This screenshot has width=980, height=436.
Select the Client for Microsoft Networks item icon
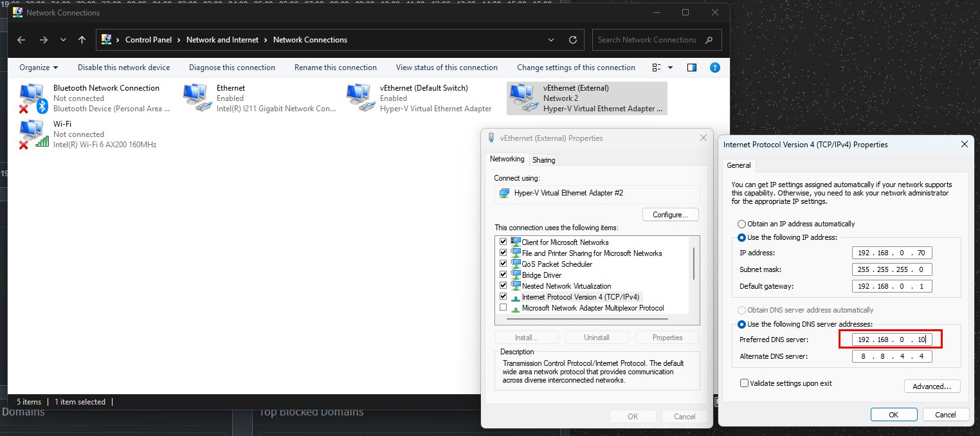tap(516, 242)
